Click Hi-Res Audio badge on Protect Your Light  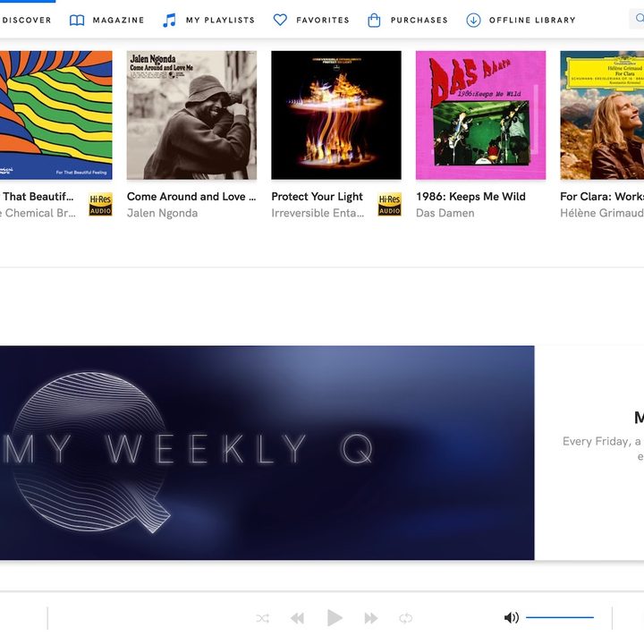(x=390, y=205)
